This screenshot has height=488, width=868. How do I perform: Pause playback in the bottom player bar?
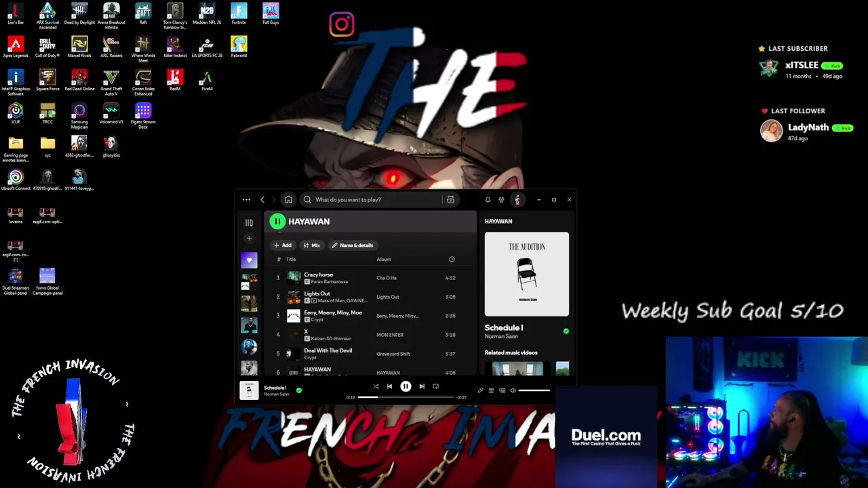[406, 387]
